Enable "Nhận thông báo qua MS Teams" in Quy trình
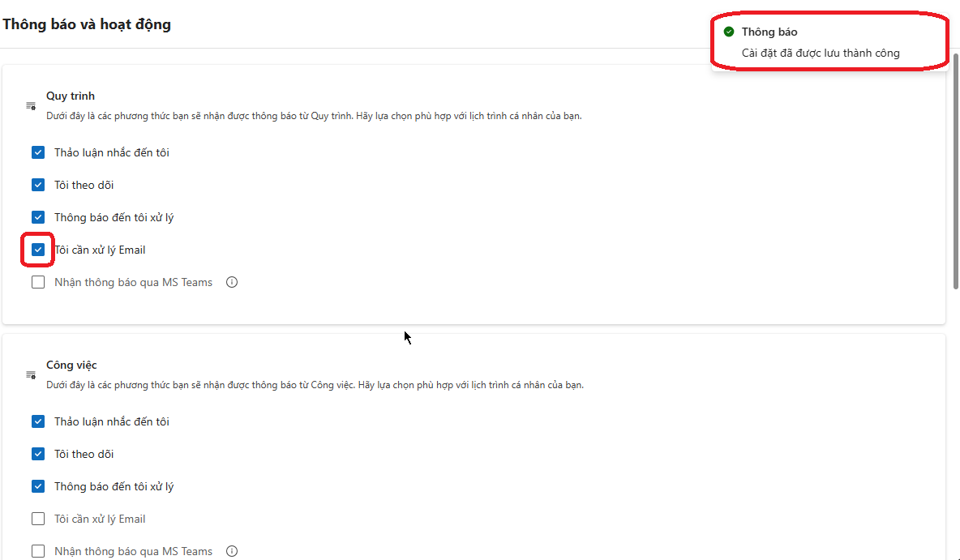960x560 pixels. [38, 282]
